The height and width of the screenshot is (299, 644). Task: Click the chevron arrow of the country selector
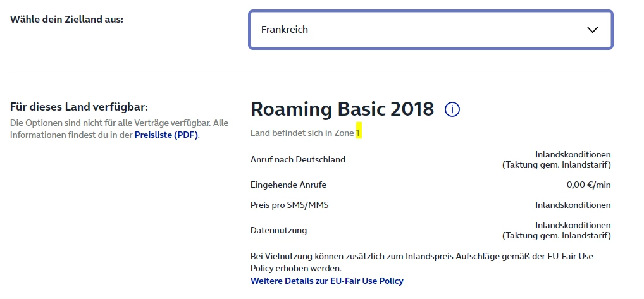pos(592,30)
